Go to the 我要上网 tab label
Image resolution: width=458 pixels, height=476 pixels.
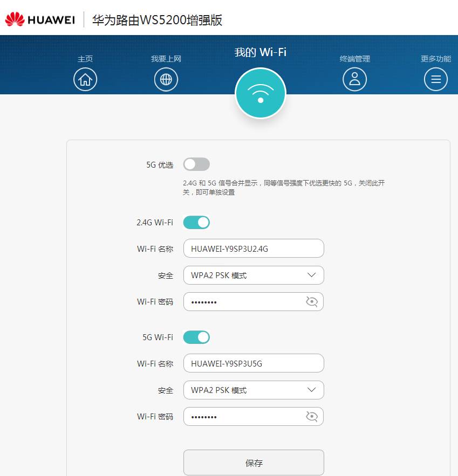(x=166, y=59)
